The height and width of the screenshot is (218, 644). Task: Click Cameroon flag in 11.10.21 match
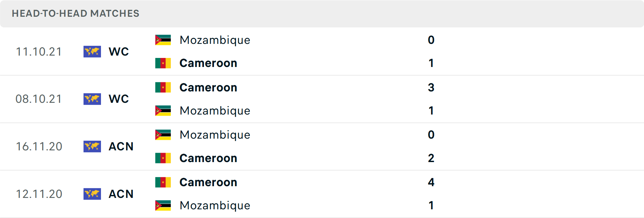pos(163,63)
